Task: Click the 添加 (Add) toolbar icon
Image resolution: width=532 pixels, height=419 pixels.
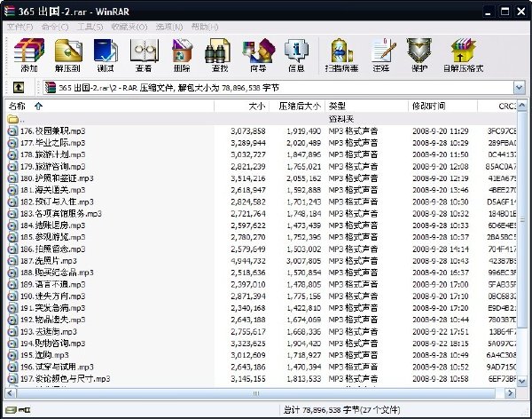Action: click(x=29, y=51)
